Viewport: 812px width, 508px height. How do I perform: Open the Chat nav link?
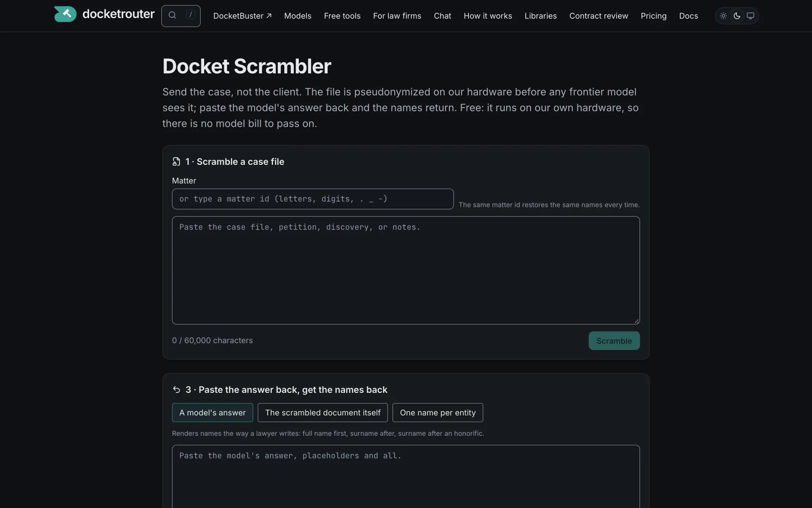click(x=442, y=16)
